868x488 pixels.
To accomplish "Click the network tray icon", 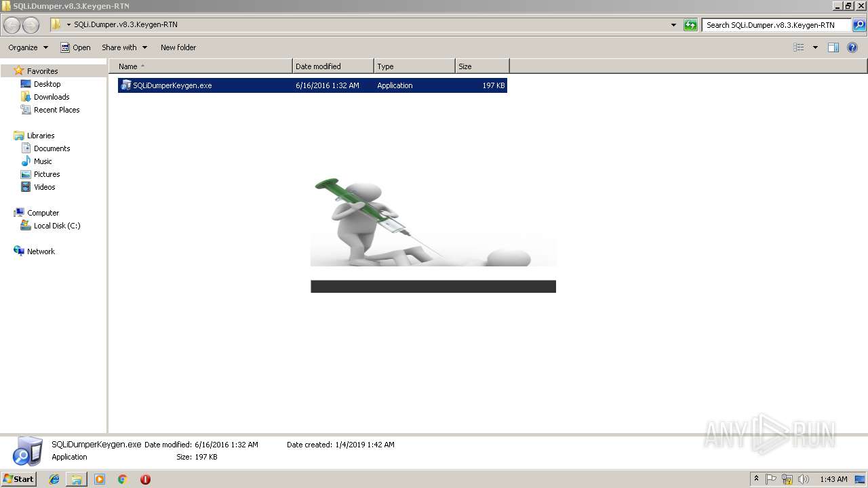I will click(787, 479).
